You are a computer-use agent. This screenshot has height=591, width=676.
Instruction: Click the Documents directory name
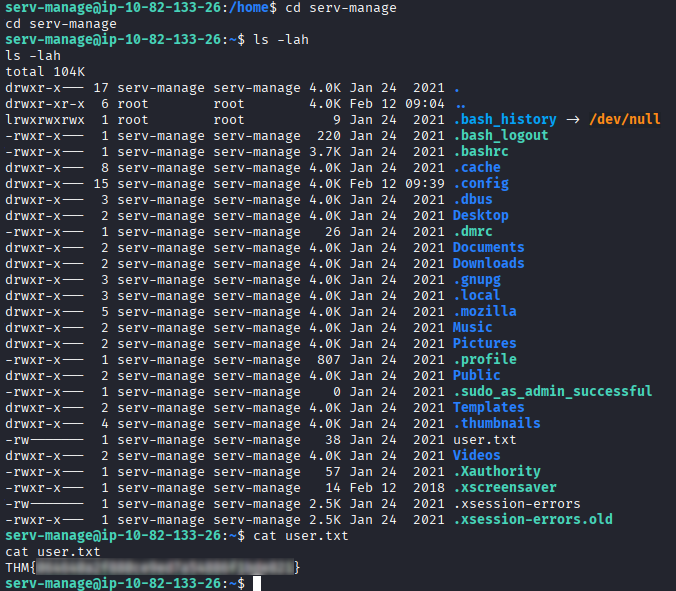tap(488, 247)
